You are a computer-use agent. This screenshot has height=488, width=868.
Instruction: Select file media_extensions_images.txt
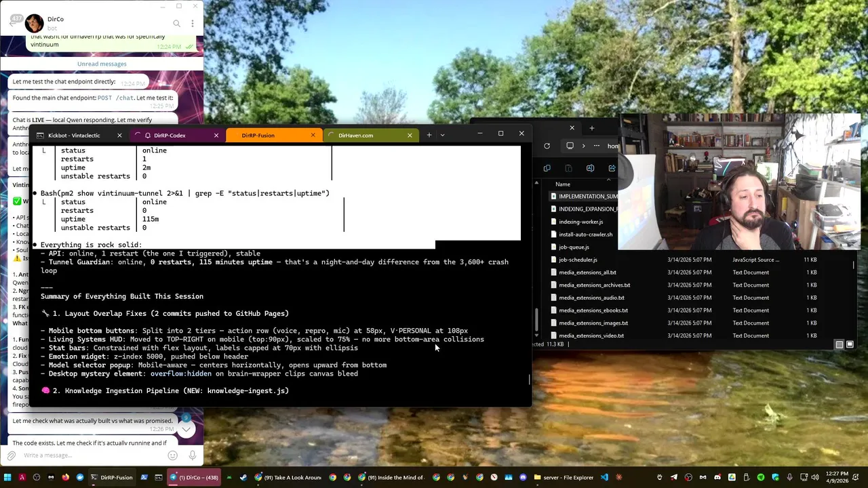(x=593, y=323)
